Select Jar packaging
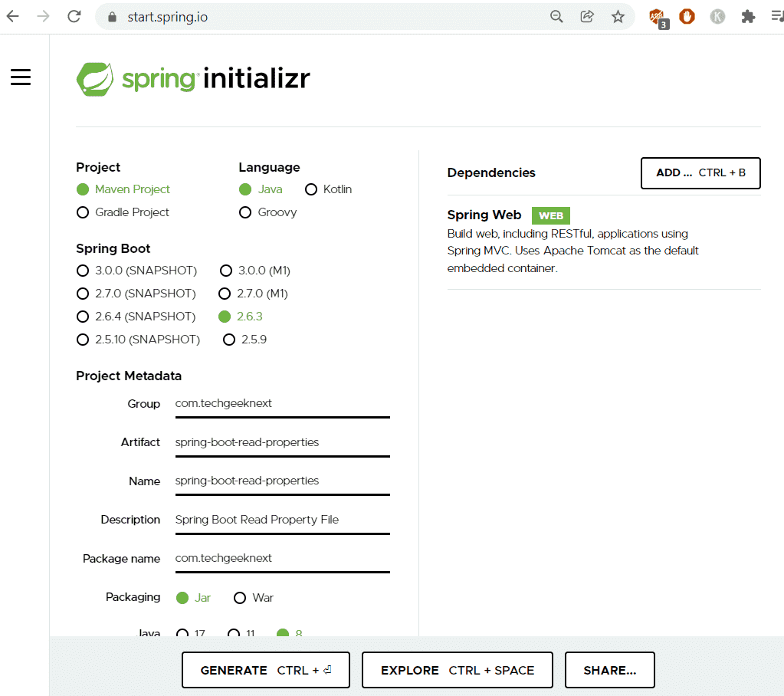Screen dimensions: 784x696 [x=193, y=597]
